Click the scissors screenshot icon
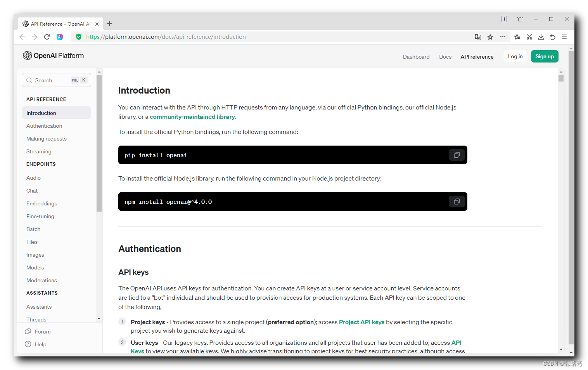Viewport: 588px width, 370px height. pyautogui.click(x=529, y=37)
